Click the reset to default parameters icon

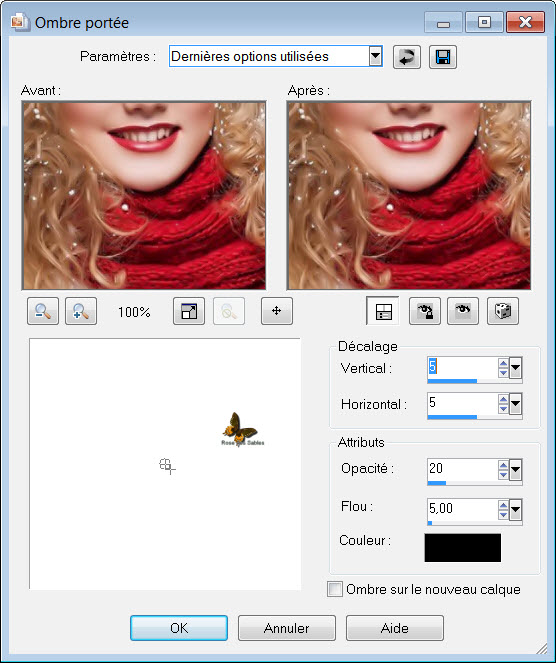[407, 57]
